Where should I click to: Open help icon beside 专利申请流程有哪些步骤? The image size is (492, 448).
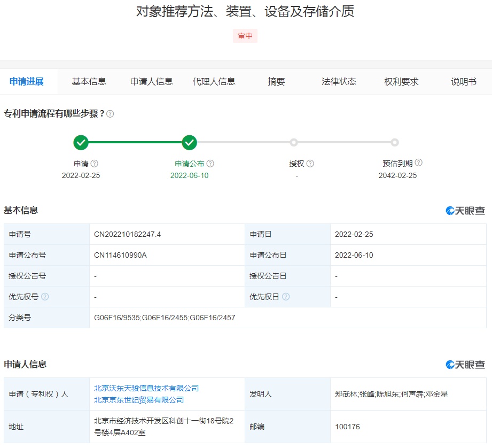[110, 114]
